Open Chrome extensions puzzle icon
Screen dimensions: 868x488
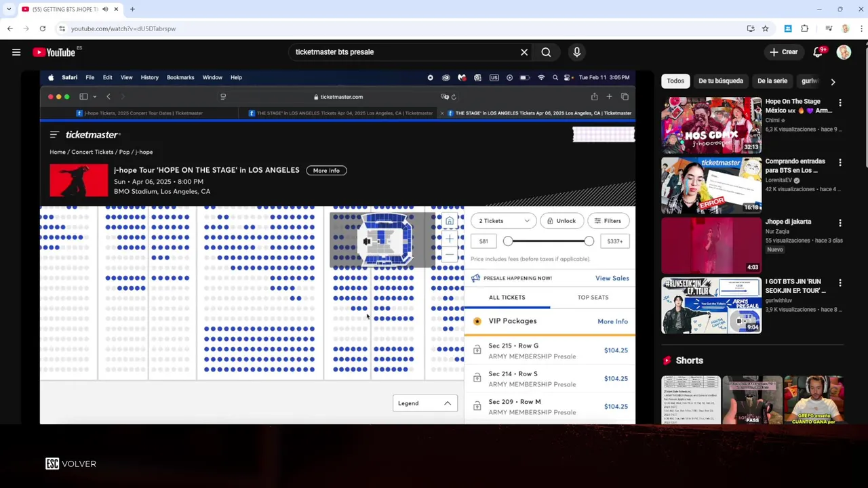[x=804, y=28]
